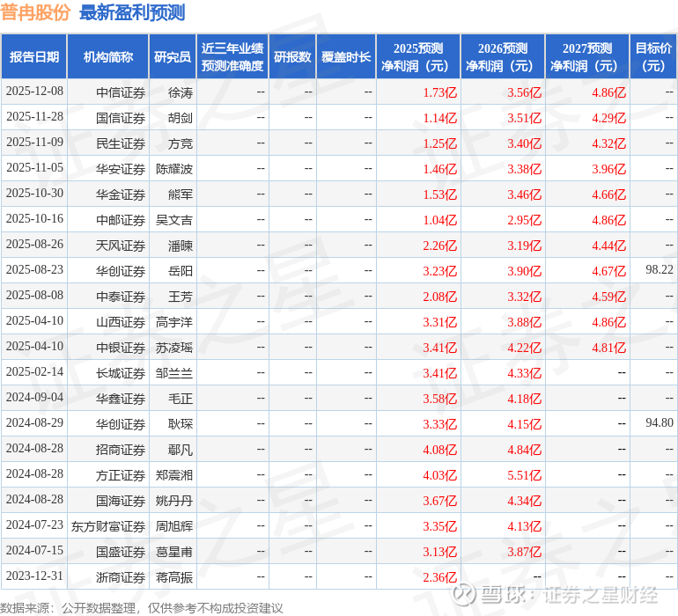Select researcher 岳阳

click(x=181, y=271)
